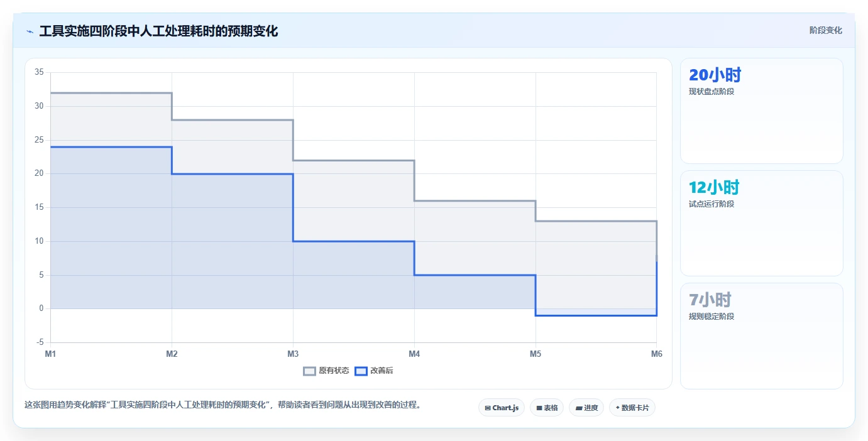This screenshot has height=441, width=868.
Task: Click the 现状盘点阶段 caption text
Action: [711, 92]
